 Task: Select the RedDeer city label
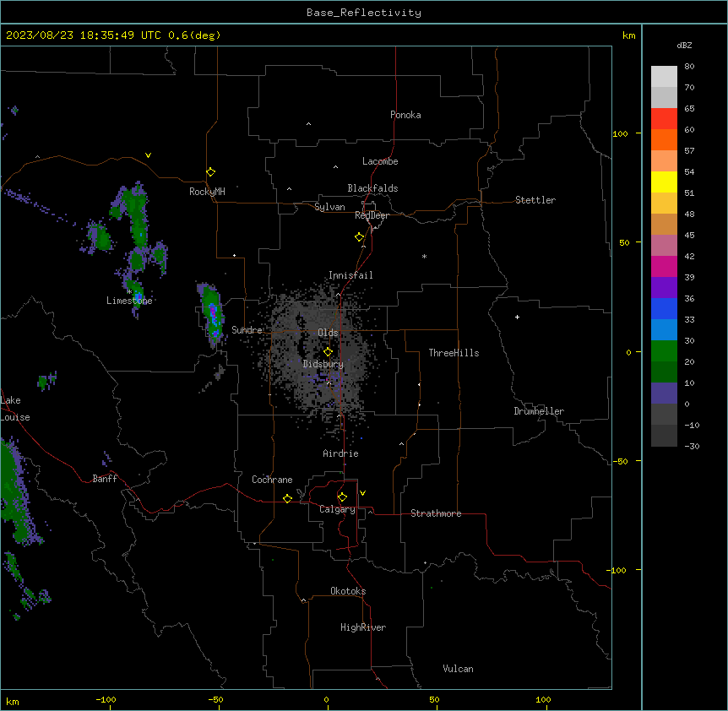point(372,215)
